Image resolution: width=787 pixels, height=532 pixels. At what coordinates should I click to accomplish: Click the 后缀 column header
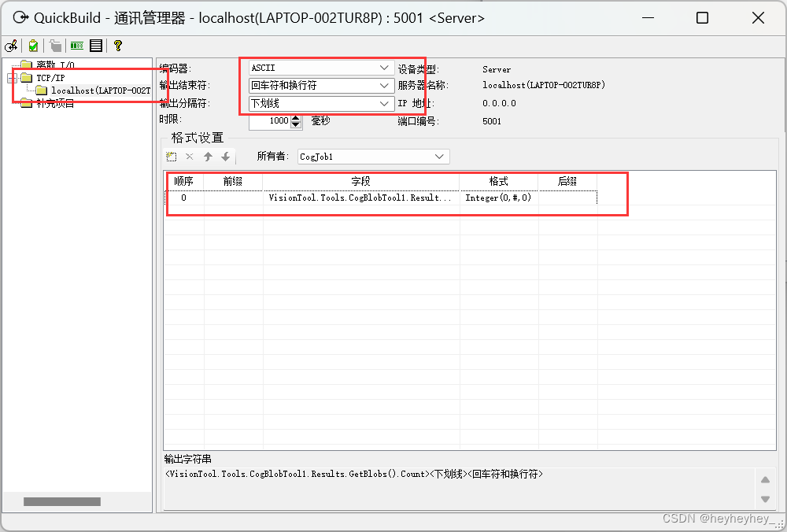(x=567, y=181)
